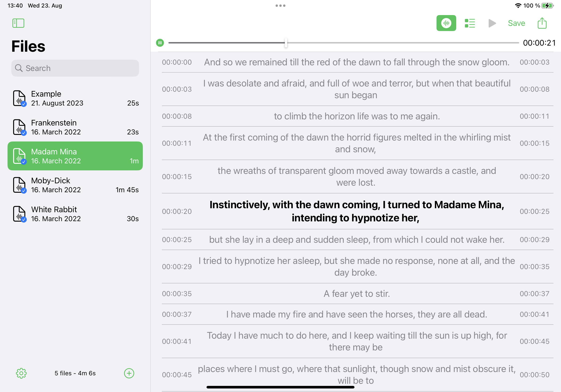
Task: Click the "5 files - 4m 6s" summary
Action: [75, 373]
